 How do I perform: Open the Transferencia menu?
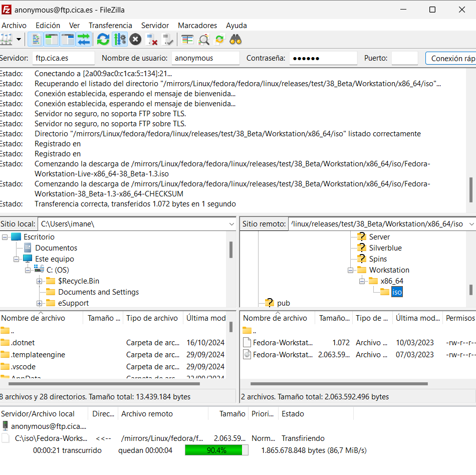point(110,25)
